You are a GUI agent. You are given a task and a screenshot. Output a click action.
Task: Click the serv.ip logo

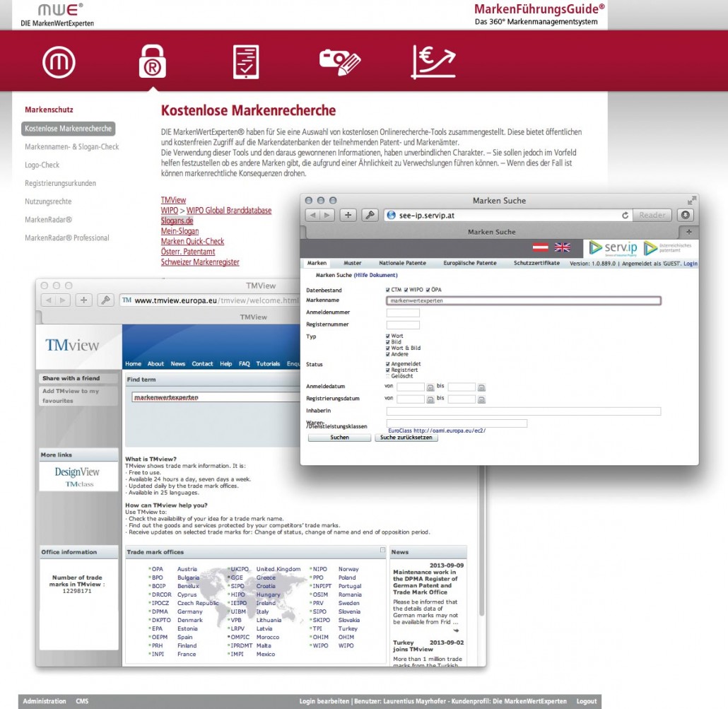(612, 248)
